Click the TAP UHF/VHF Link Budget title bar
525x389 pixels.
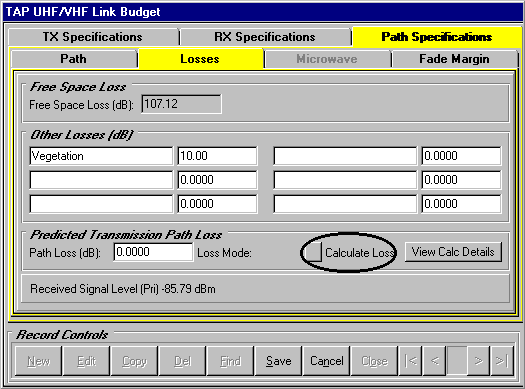click(262, 12)
